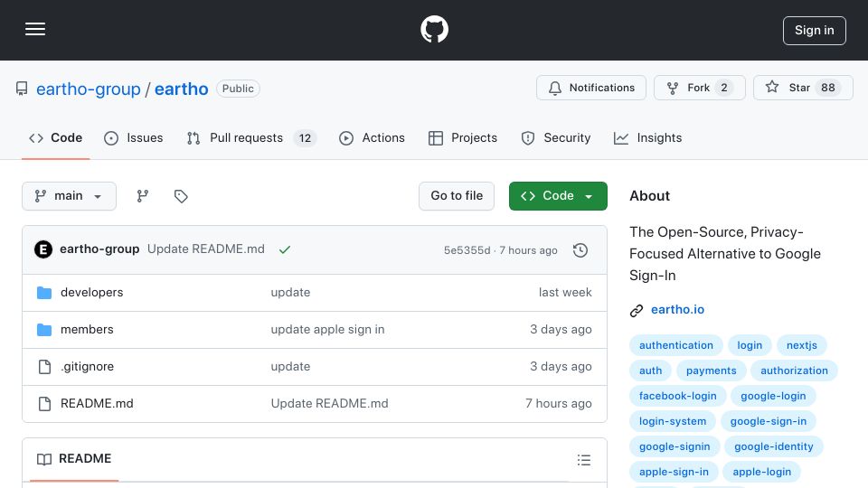Click the .gitignore file icon
This screenshot has width=868, height=488.
(44, 366)
